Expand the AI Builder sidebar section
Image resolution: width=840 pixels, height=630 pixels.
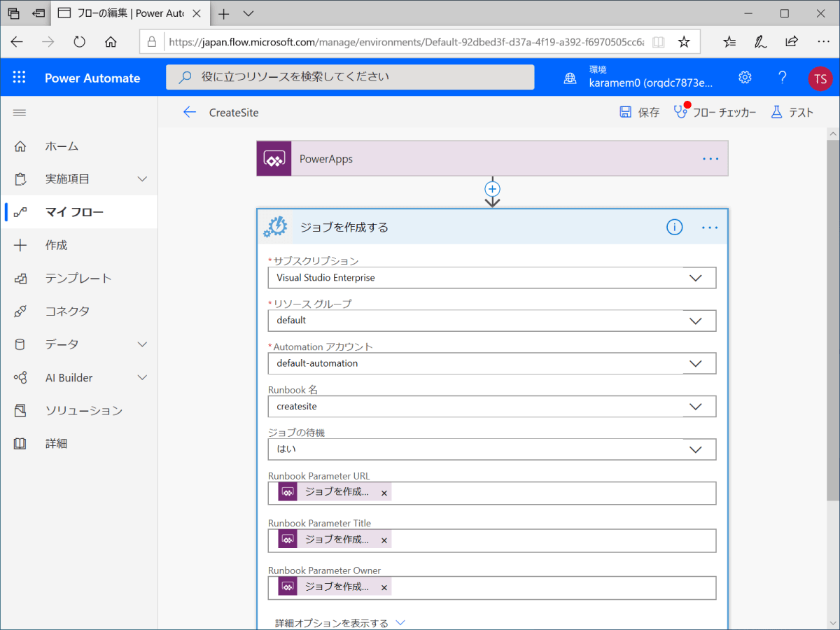142,377
